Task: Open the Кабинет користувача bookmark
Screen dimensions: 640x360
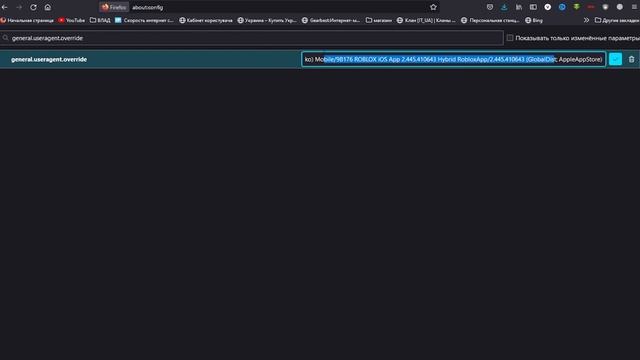Action: (206, 20)
